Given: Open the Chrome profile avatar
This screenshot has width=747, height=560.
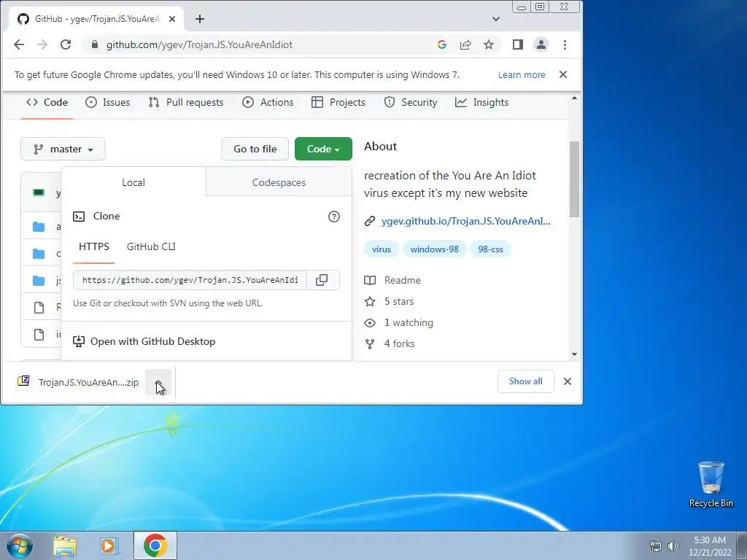Looking at the screenshot, I should coord(541,44).
